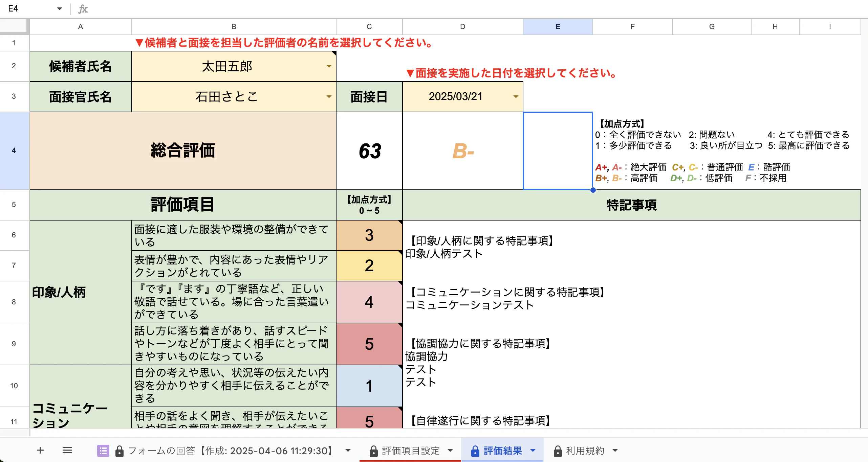This screenshot has height=462, width=868.
Task: Click the 印象/人柄 category cell
Action: [x=81, y=293]
